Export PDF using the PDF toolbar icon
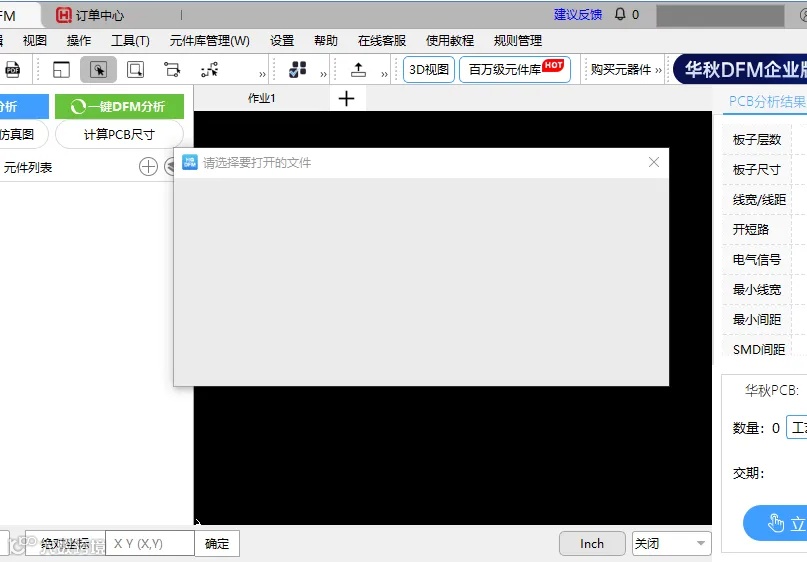The width and height of the screenshot is (807, 562). pyautogui.click(x=12, y=70)
